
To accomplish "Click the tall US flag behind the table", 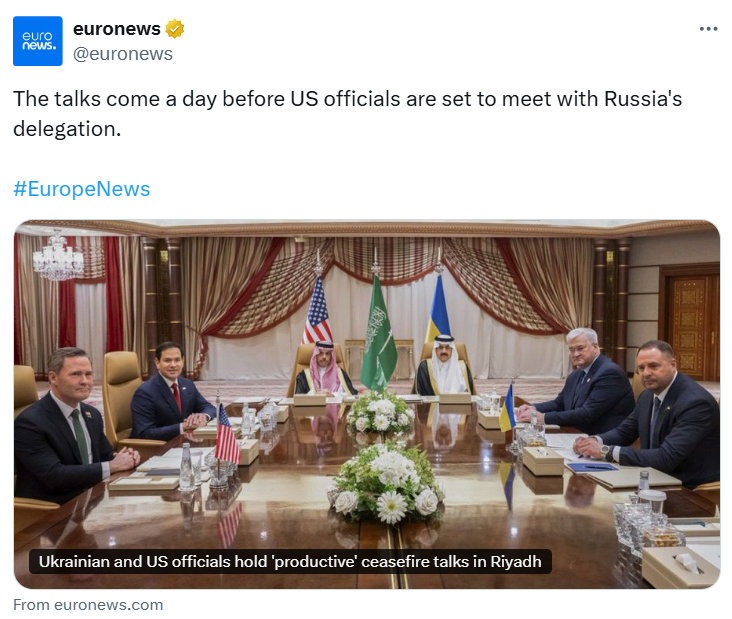I will coord(317,310).
